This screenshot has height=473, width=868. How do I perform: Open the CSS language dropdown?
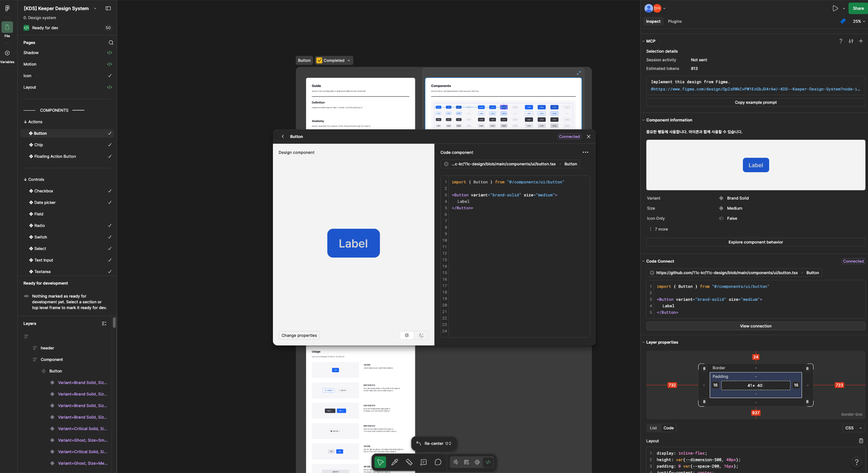pyautogui.click(x=854, y=428)
